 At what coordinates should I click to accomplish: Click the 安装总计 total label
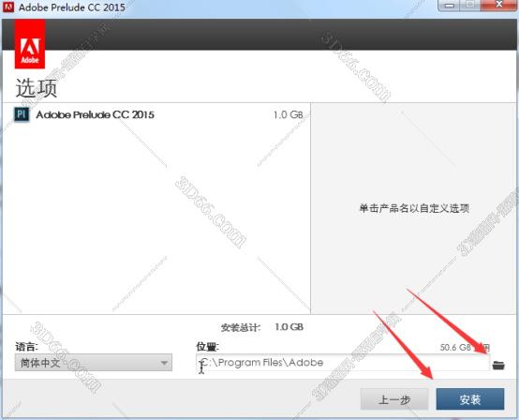241,327
